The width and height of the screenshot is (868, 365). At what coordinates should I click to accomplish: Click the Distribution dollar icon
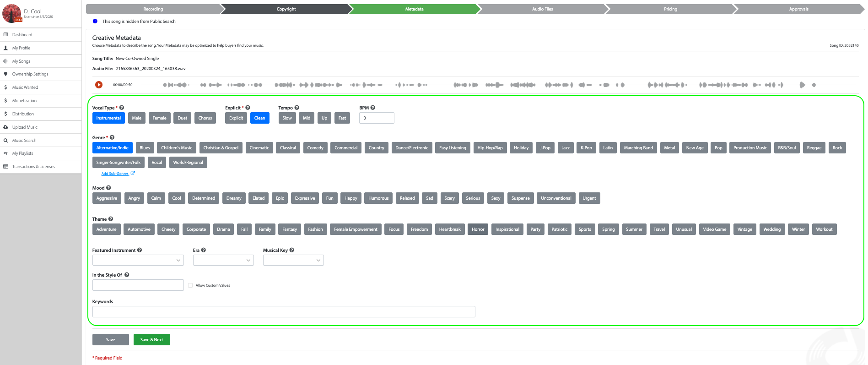(5, 114)
